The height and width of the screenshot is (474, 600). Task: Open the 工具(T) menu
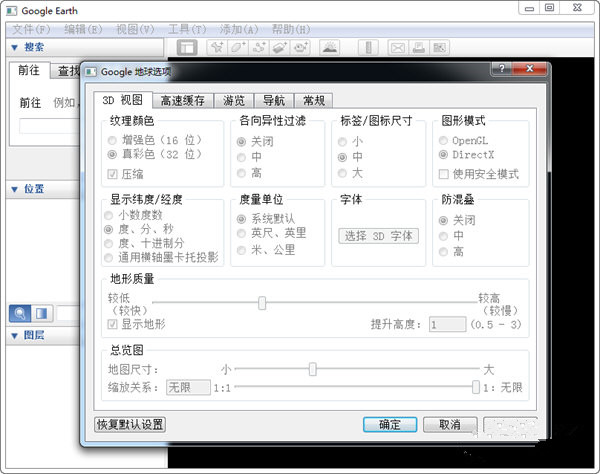click(187, 29)
